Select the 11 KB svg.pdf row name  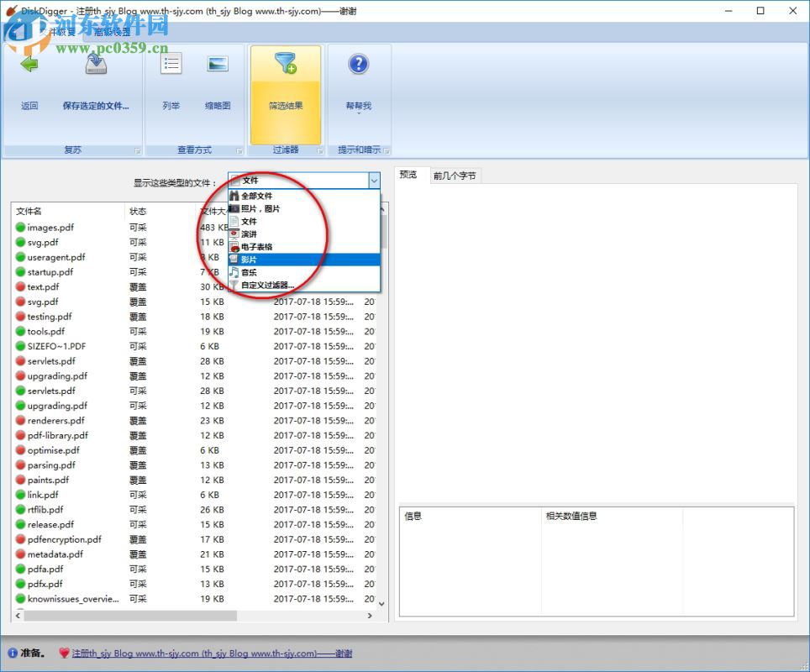43,242
